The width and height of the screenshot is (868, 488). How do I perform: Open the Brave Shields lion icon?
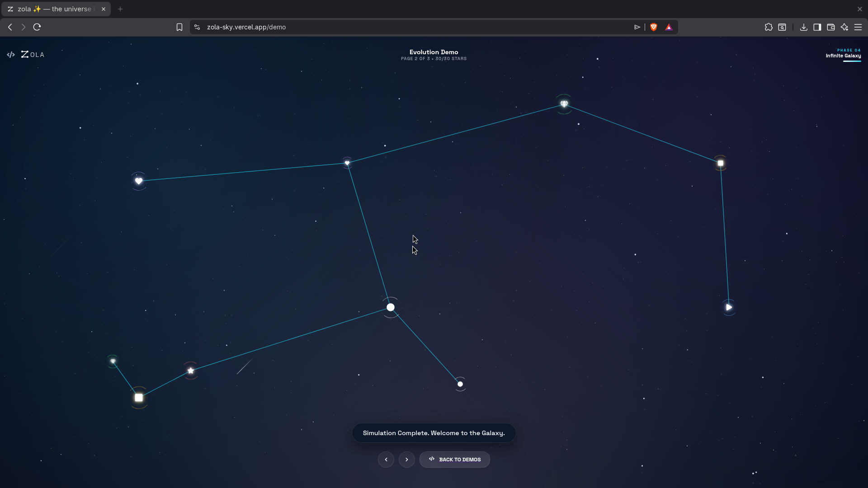[653, 27]
